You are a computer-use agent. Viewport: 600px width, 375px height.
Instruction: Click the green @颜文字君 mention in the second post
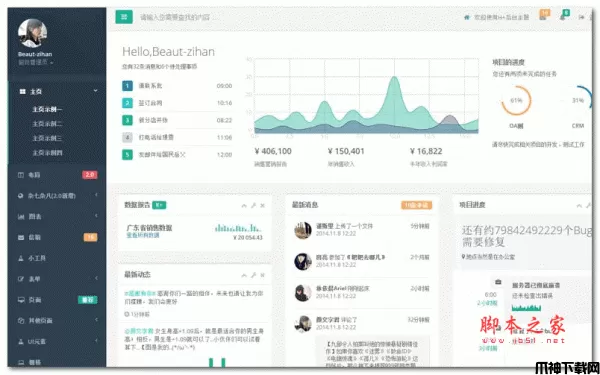click(139, 330)
